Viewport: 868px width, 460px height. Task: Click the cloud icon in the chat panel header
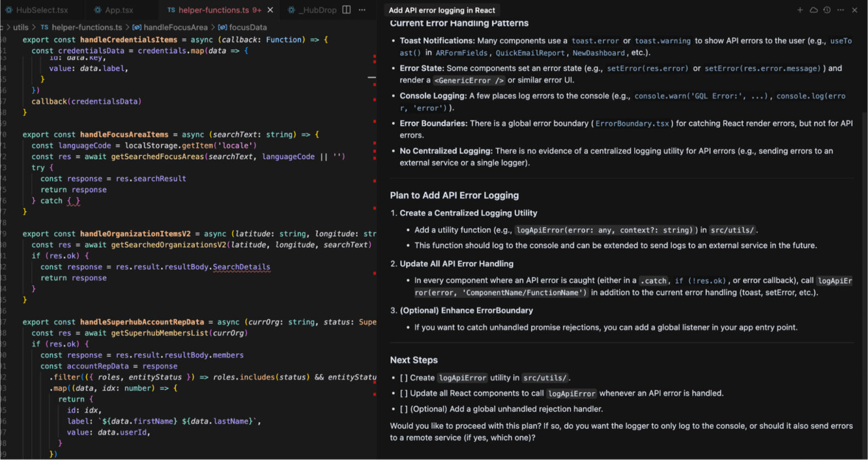tap(814, 10)
